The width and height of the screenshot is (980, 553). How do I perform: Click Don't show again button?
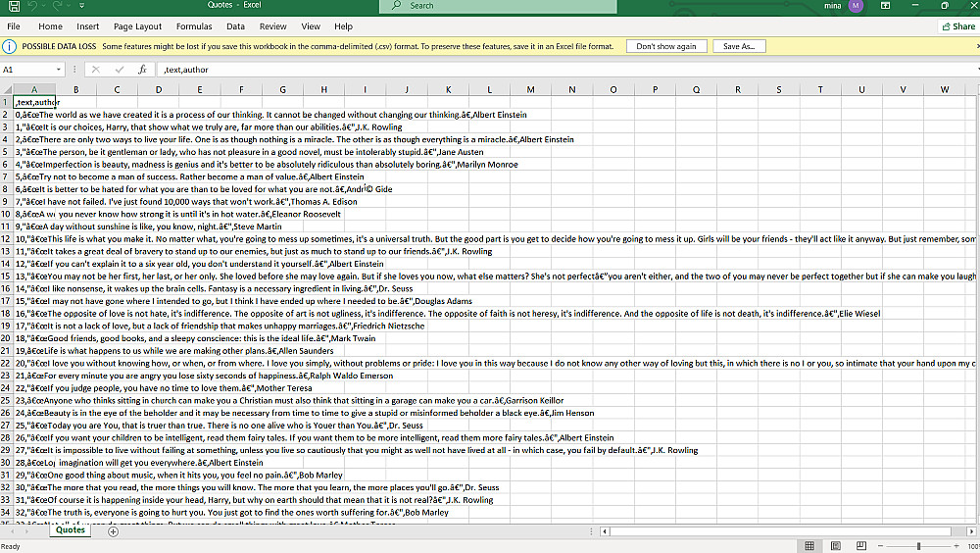point(666,46)
